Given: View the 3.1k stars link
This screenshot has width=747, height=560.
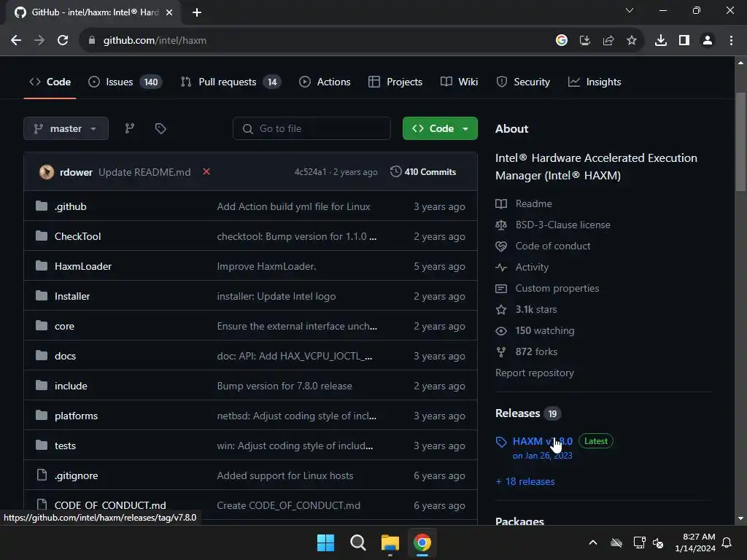Looking at the screenshot, I should point(527,309).
